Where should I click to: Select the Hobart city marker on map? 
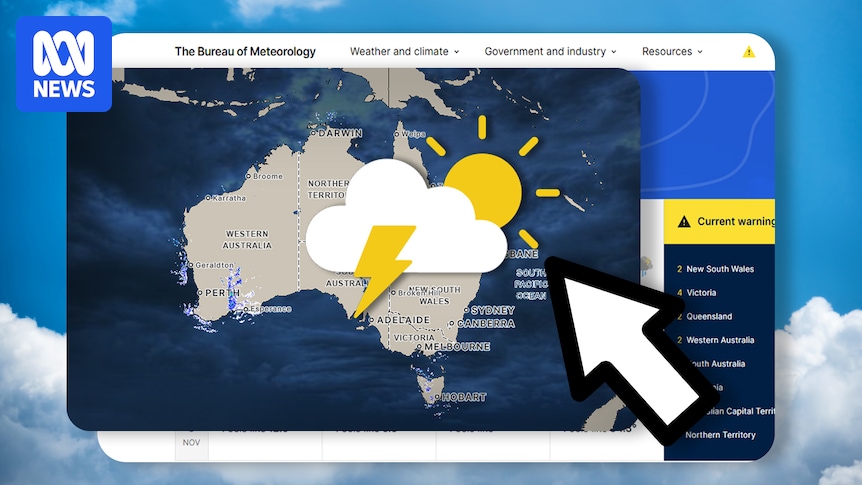click(x=441, y=395)
